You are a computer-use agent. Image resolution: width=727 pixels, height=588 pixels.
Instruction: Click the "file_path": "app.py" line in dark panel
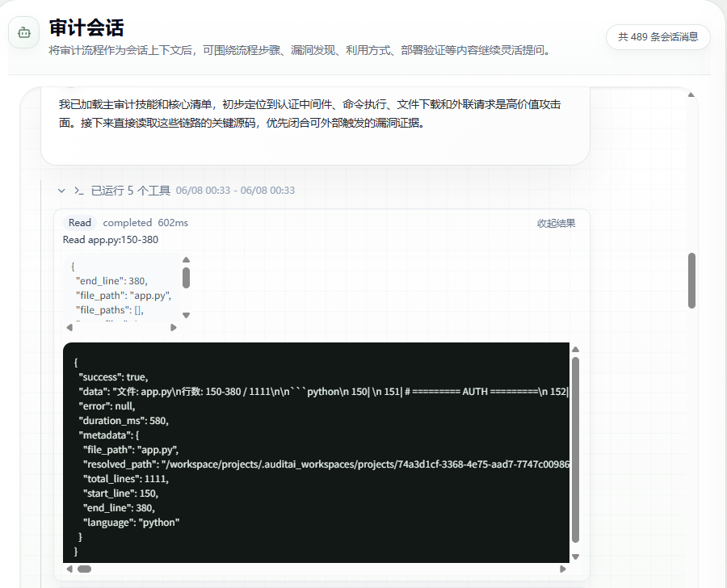click(x=131, y=450)
